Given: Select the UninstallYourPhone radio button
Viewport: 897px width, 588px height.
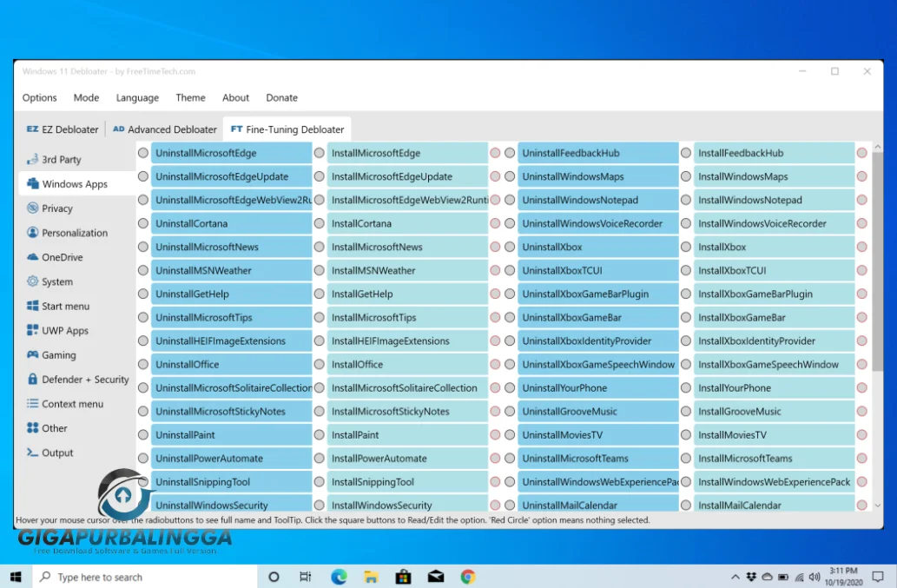Looking at the screenshot, I should pyautogui.click(x=510, y=387).
